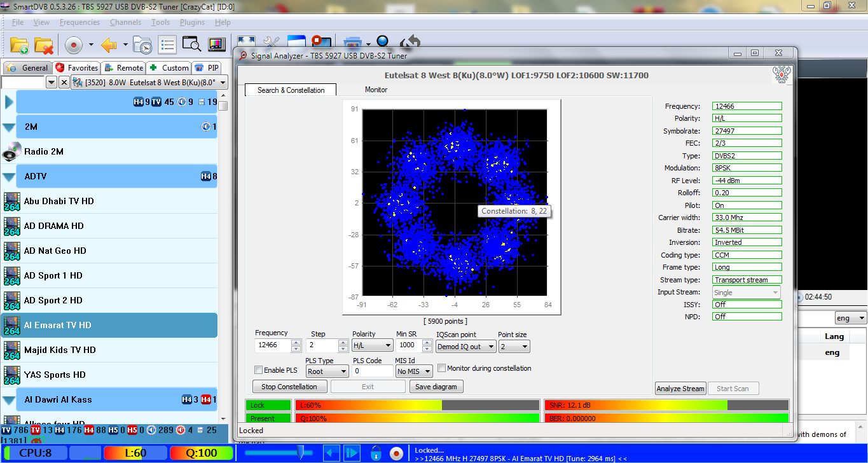Click the X clear button beside filter box
This screenshot has height=463, width=868.
pyautogui.click(x=64, y=82)
